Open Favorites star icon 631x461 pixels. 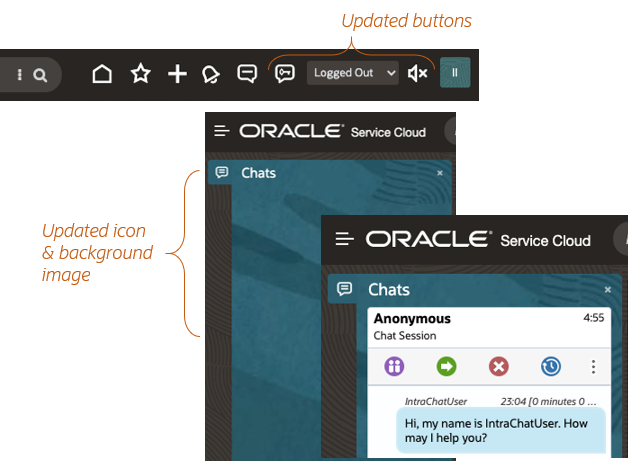[140, 74]
